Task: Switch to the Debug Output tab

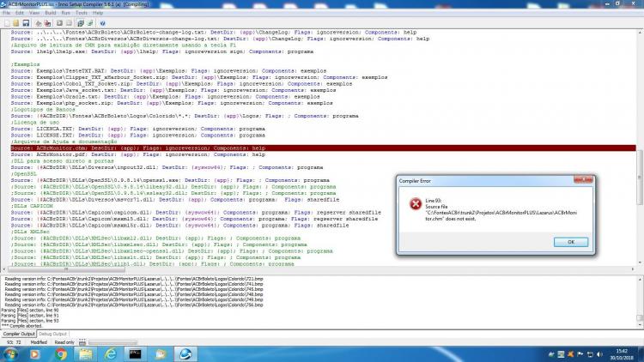Action: pyautogui.click(x=53, y=334)
